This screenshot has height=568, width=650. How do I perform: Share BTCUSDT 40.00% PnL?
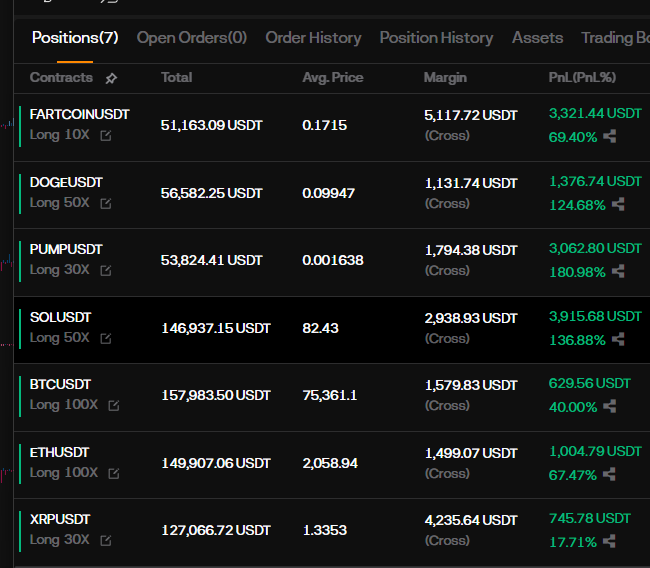(609, 406)
